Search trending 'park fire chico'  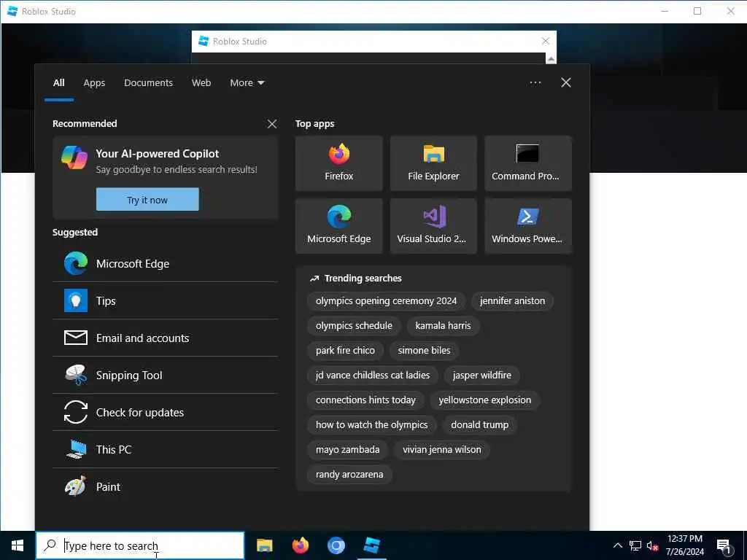[345, 351]
